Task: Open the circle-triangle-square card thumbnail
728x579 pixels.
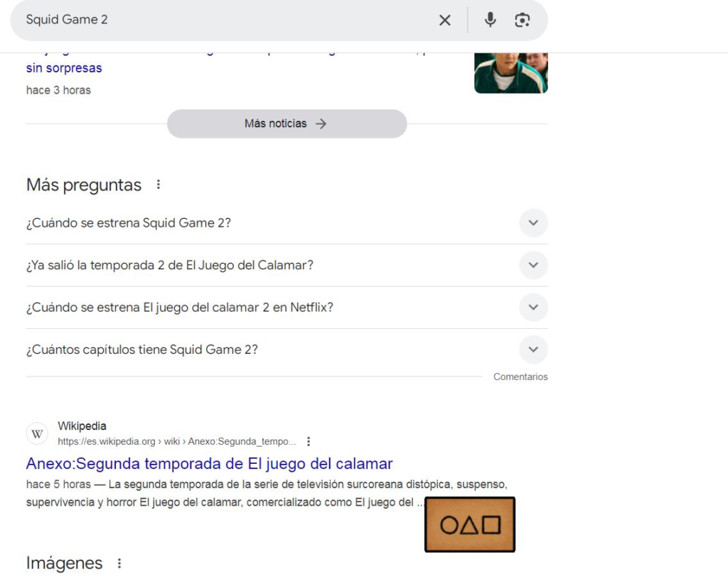Action: point(470,525)
